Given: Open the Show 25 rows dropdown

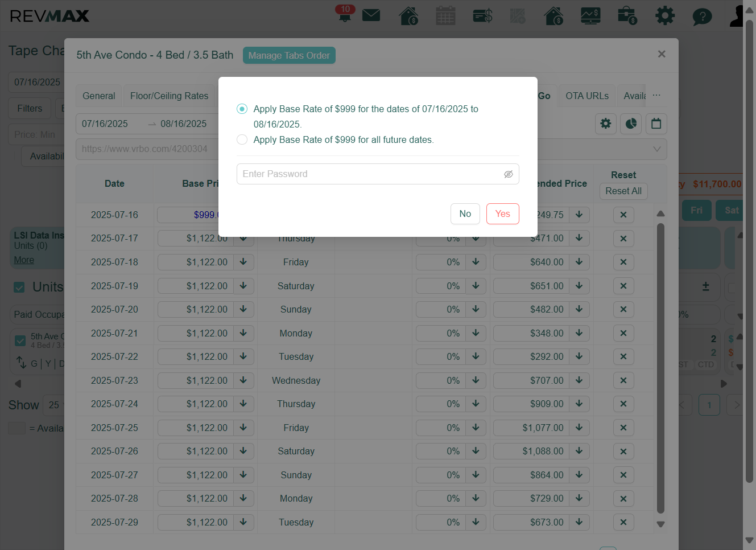Looking at the screenshot, I should pyautogui.click(x=55, y=405).
